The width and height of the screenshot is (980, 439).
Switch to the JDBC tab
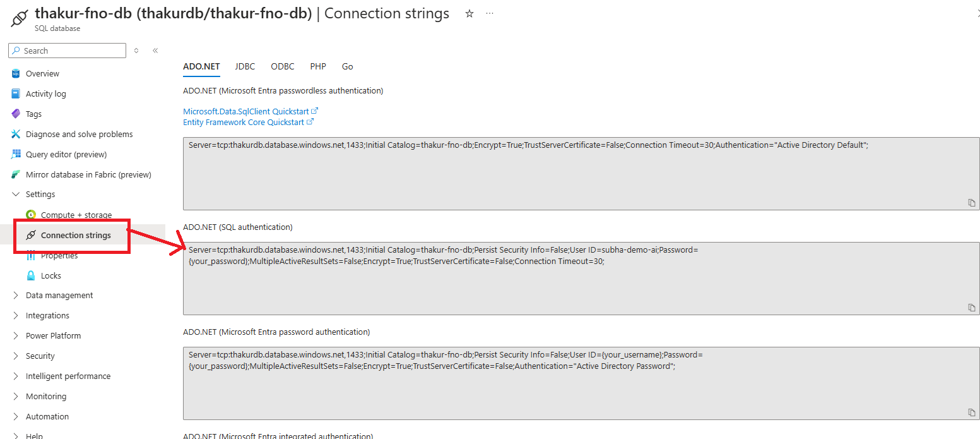245,66
